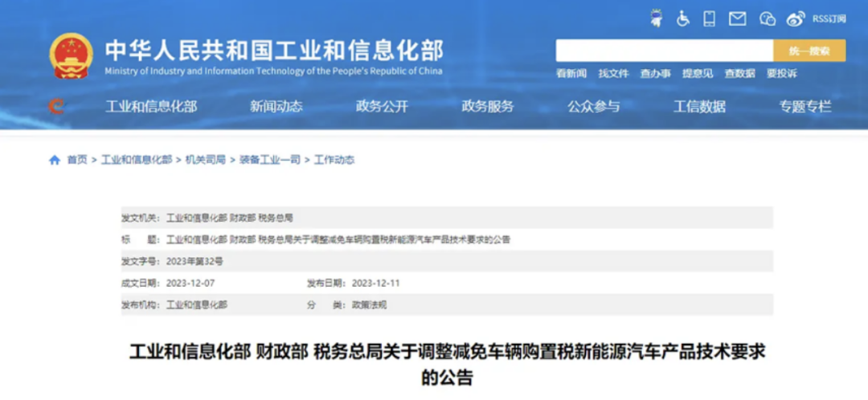The width and height of the screenshot is (868, 400).
Task: Open the 提意见 quick link
Action: point(698,73)
